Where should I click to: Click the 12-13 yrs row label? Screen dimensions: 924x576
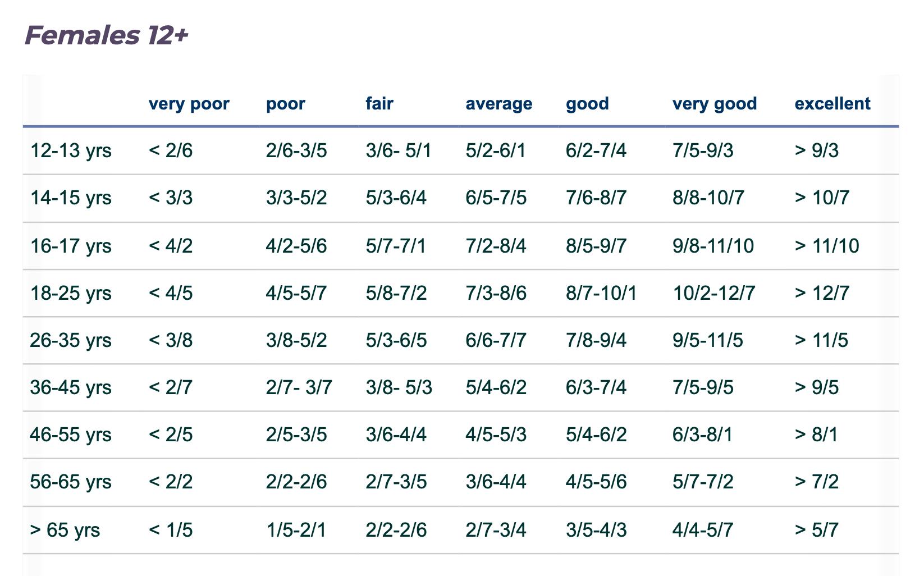tap(71, 151)
